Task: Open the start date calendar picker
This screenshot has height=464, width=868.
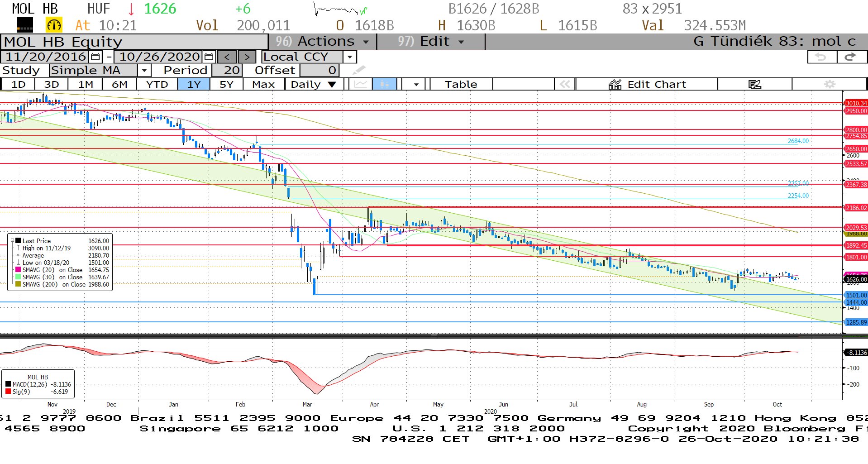Action: [x=95, y=57]
